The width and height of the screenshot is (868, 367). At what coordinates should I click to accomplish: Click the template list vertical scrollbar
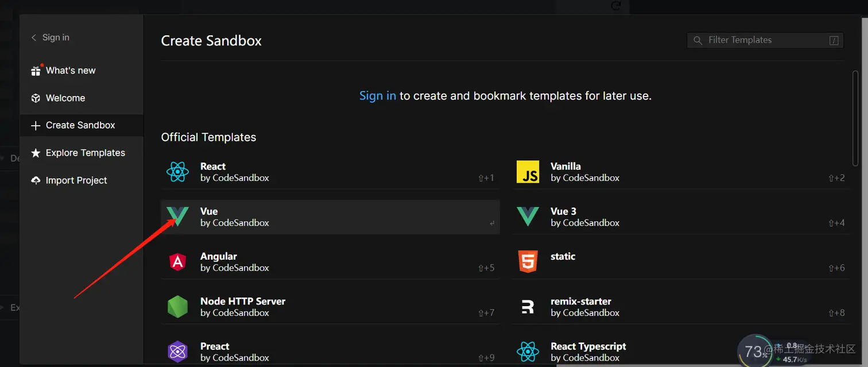point(856,118)
